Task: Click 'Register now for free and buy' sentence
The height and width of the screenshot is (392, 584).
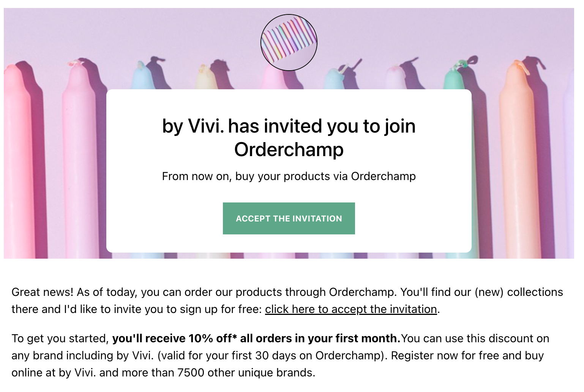Action: pos(467,356)
